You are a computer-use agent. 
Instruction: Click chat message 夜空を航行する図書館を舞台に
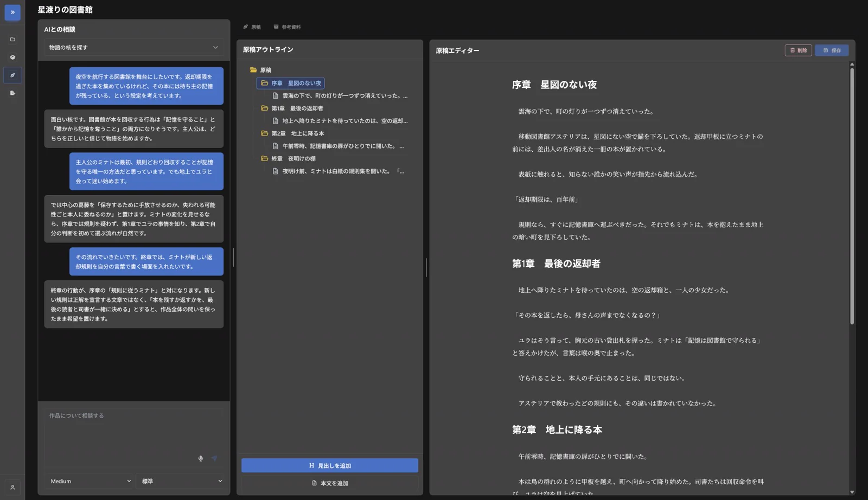146,86
